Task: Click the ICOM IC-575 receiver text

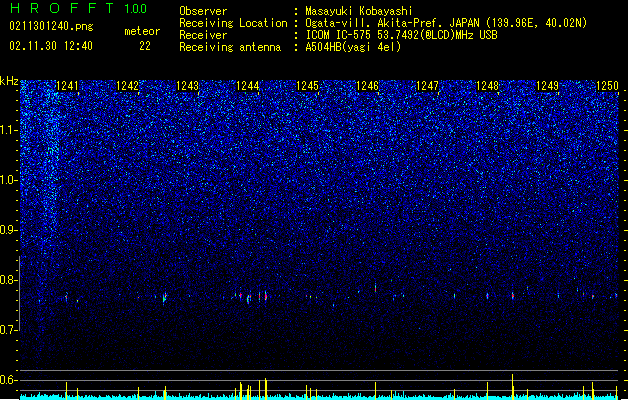Action: 401,35
